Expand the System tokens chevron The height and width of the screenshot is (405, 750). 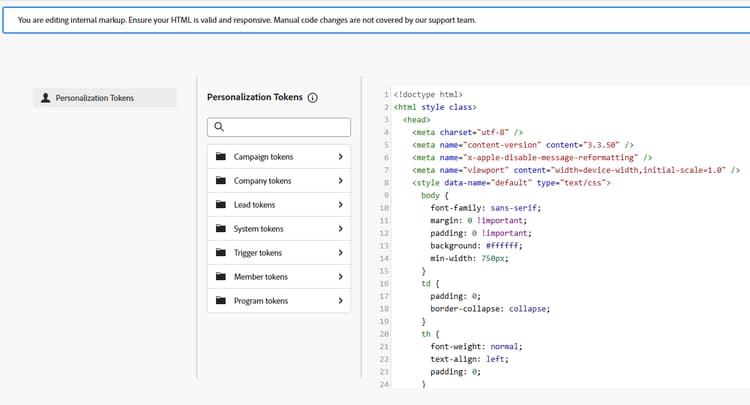[x=340, y=229]
